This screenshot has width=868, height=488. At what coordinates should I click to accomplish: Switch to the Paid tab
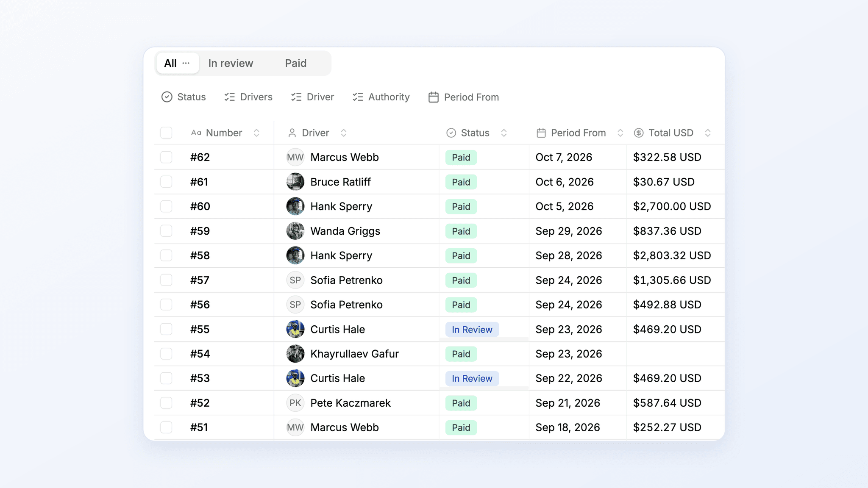(295, 63)
